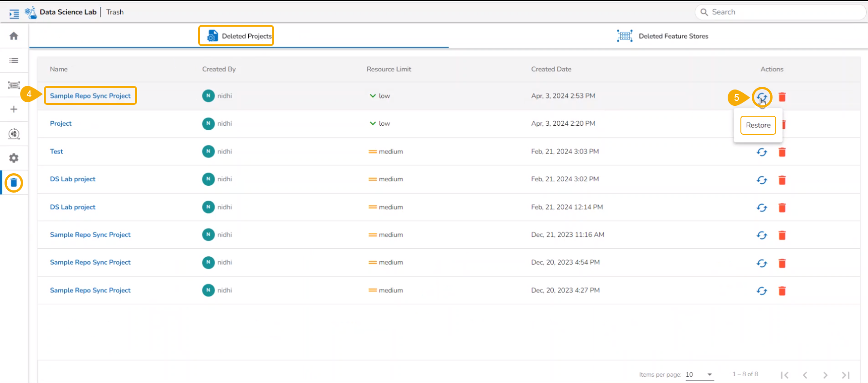Click the plus create icon in sidebar
The height and width of the screenshot is (383, 868).
pyautogui.click(x=14, y=109)
